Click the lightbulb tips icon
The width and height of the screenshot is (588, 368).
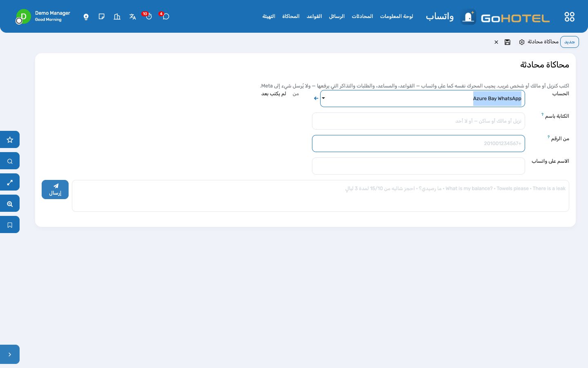(86, 17)
